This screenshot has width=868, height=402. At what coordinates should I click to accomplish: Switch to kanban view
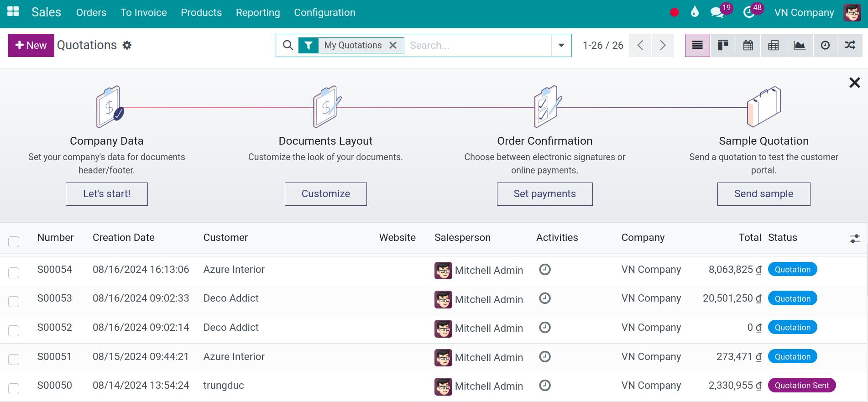pyautogui.click(x=723, y=45)
